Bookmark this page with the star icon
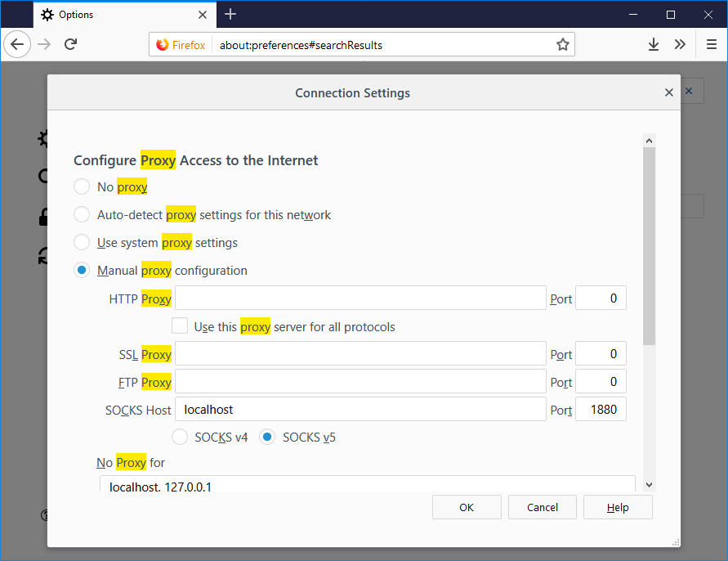 point(562,45)
